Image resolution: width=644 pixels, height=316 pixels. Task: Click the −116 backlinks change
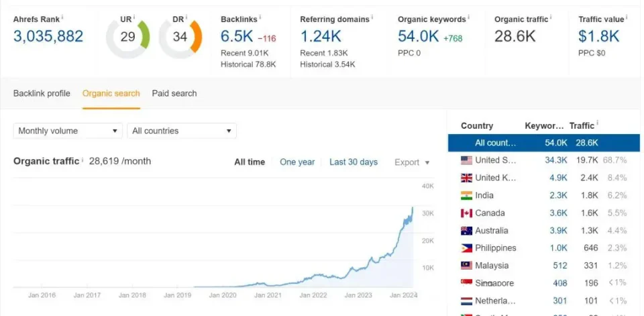click(x=266, y=39)
